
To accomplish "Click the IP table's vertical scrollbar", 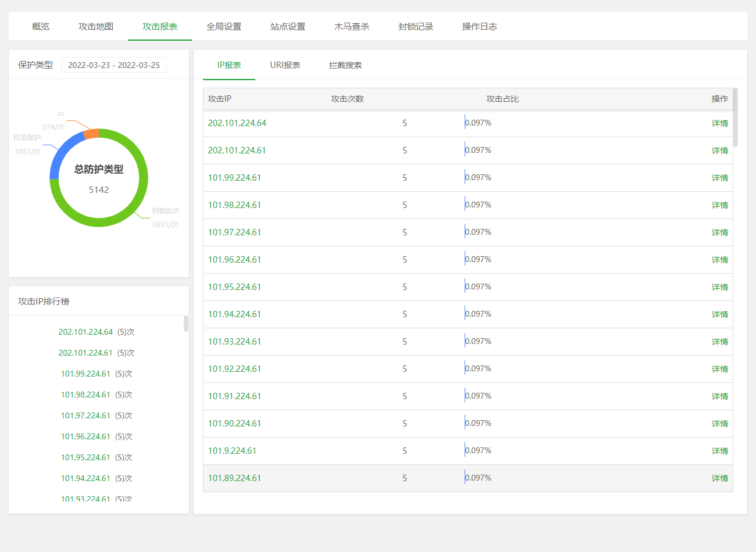I will [x=736, y=117].
